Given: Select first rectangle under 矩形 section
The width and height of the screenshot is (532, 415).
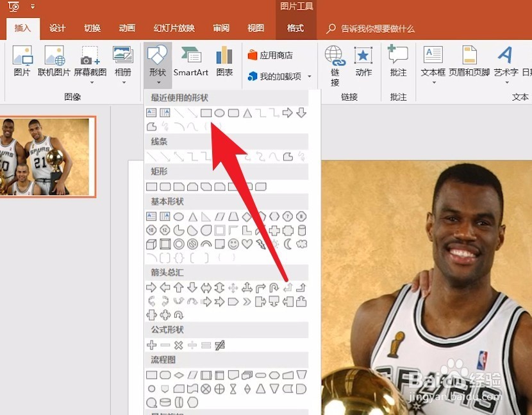Looking at the screenshot, I should (152, 187).
